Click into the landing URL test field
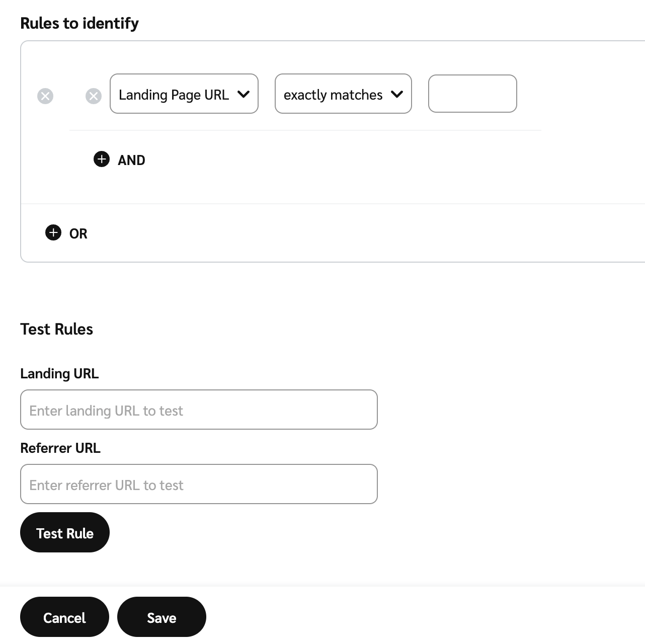 199,410
